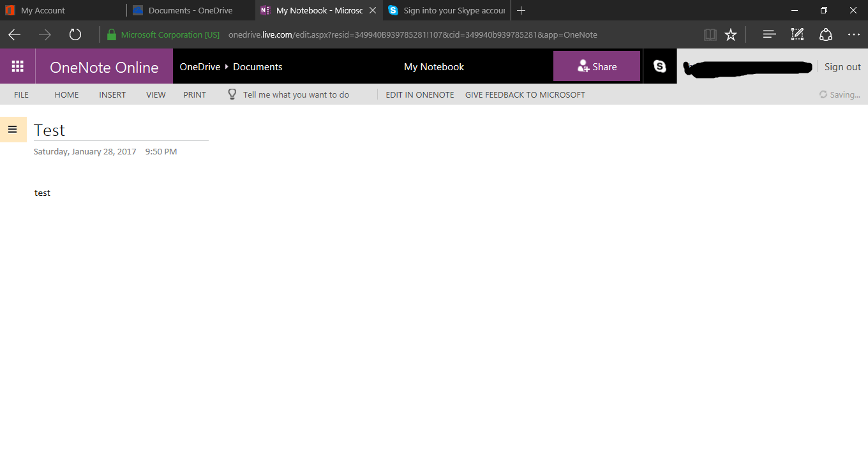Open the OneDrive breadcrumb link
The width and height of the screenshot is (868, 471).
[200, 66]
